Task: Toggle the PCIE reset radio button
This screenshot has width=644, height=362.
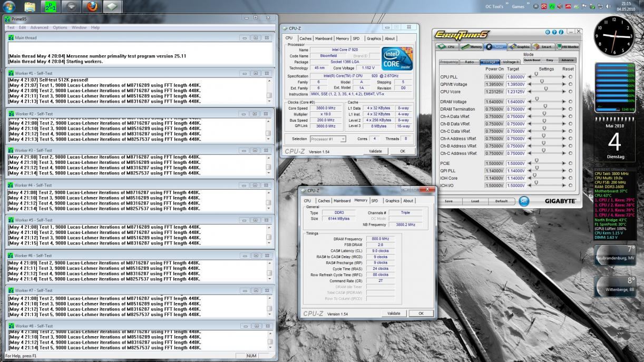Action: pos(570,163)
